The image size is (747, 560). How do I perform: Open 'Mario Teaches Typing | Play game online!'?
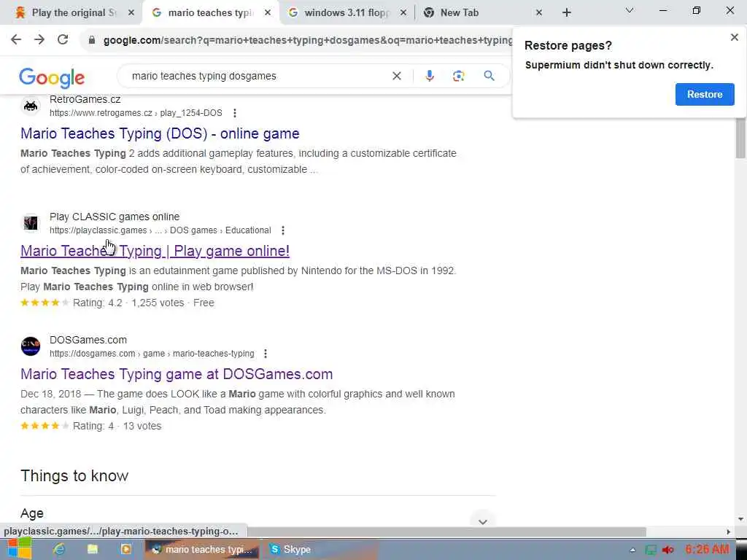[155, 251]
